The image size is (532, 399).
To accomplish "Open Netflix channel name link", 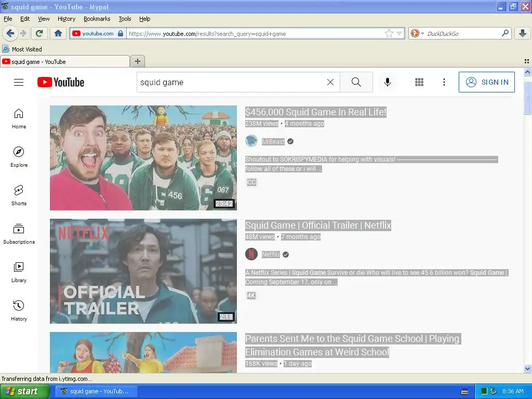I will tap(271, 255).
